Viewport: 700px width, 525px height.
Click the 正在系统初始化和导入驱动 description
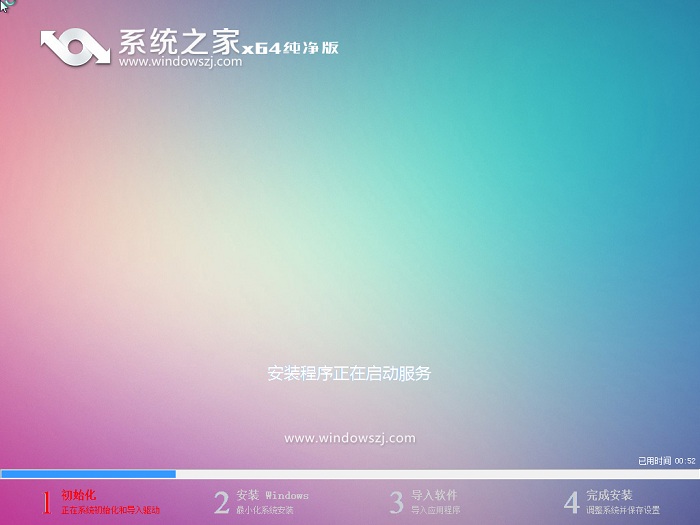tap(110, 510)
